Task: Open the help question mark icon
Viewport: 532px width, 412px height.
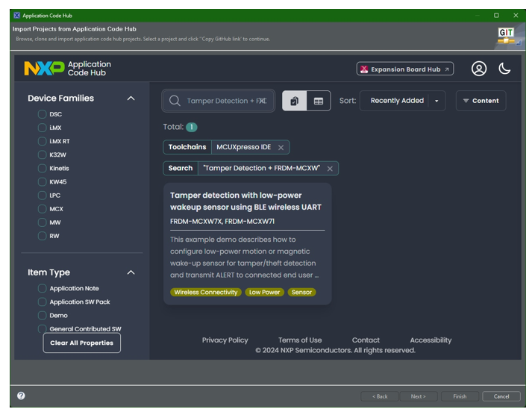Action: coord(21,396)
